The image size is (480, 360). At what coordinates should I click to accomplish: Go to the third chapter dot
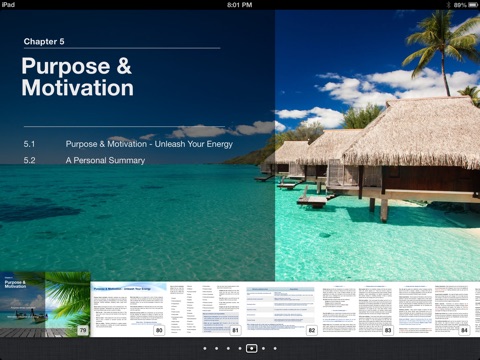click(x=228, y=348)
